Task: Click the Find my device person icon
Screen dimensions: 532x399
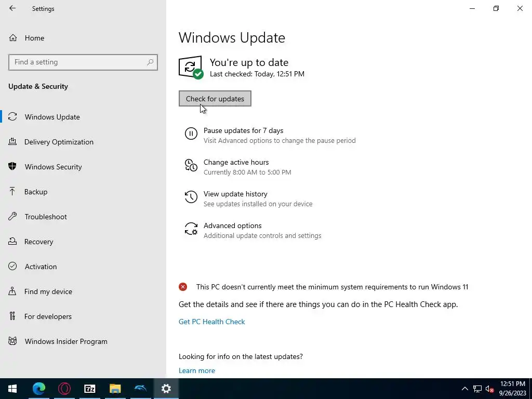Action: pyautogui.click(x=12, y=291)
